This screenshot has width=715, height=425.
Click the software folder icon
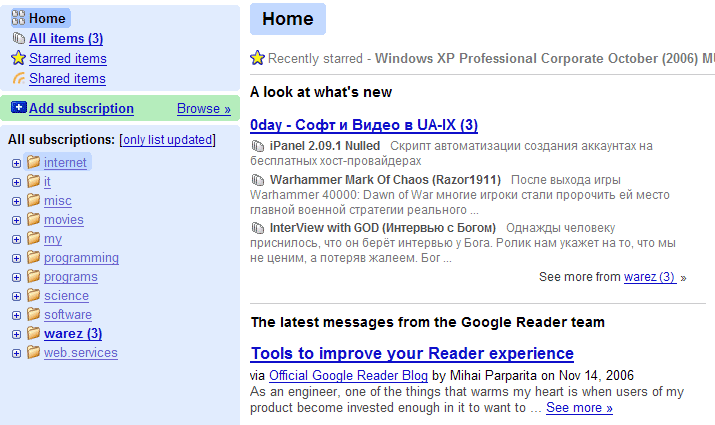[x=33, y=314]
